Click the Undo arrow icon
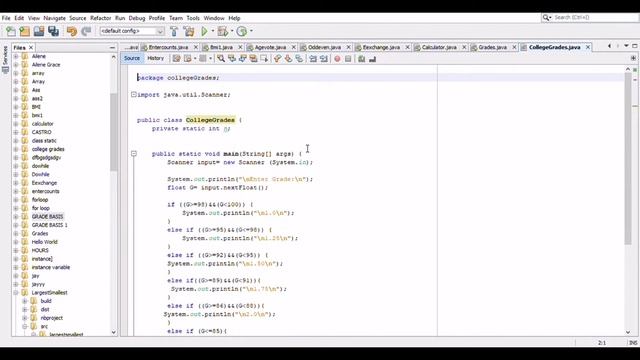 point(72,31)
